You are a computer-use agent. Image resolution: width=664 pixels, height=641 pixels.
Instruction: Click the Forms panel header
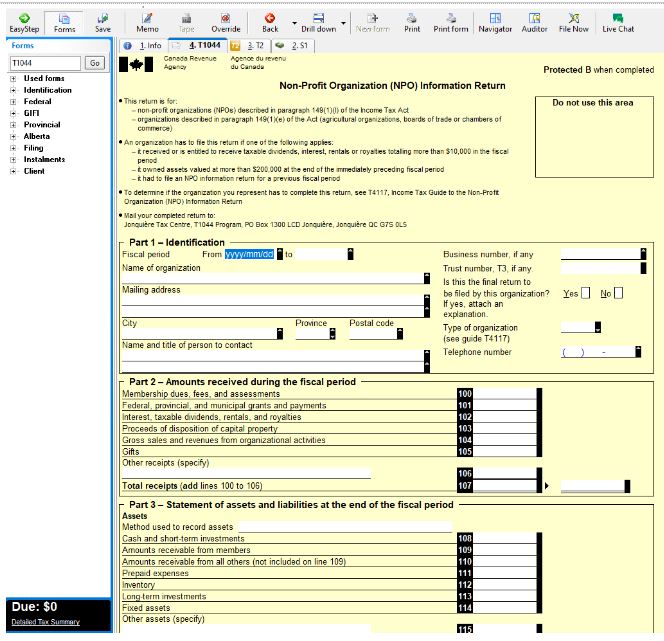(x=59, y=45)
